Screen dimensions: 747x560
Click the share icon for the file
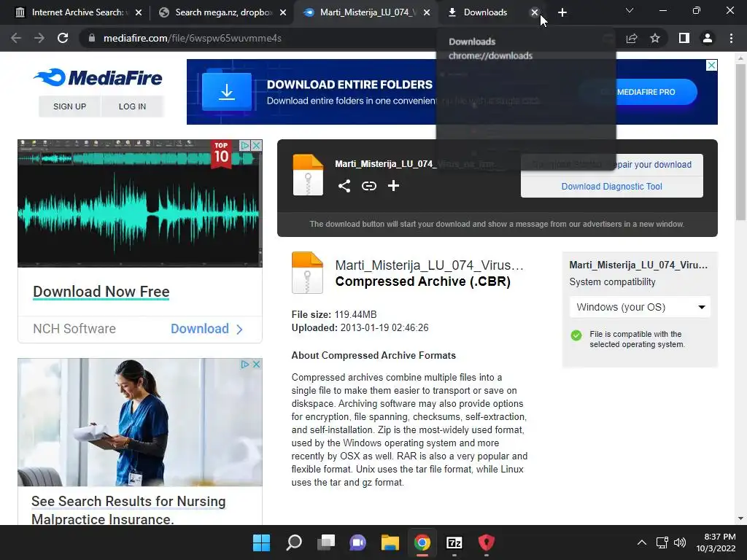coord(344,186)
